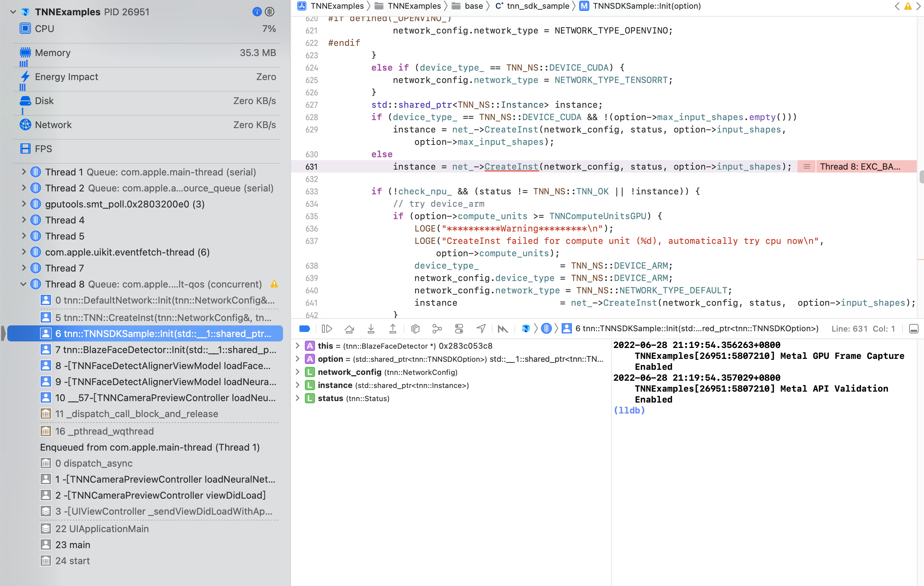Click tnn_sdk_sample file in jump bar
The height and width of the screenshot is (586, 924).
point(532,6)
